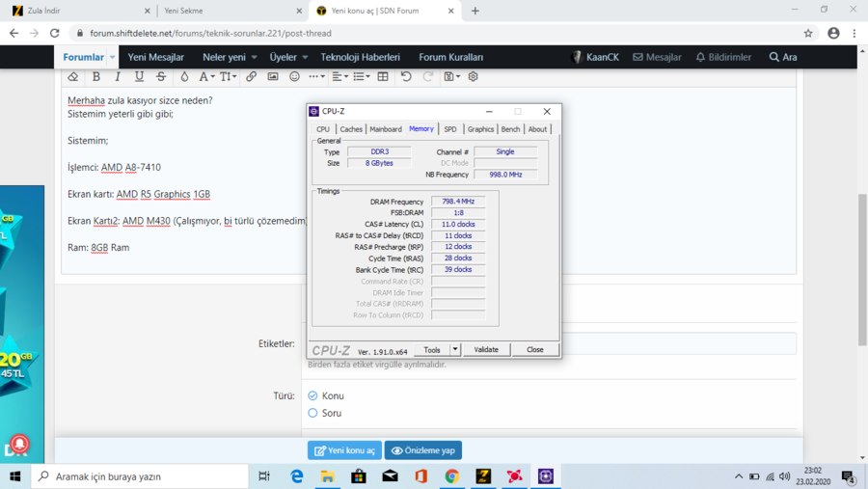Toggle bold formatting in the editor
Screen dimensions: 868x489
(x=96, y=77)
